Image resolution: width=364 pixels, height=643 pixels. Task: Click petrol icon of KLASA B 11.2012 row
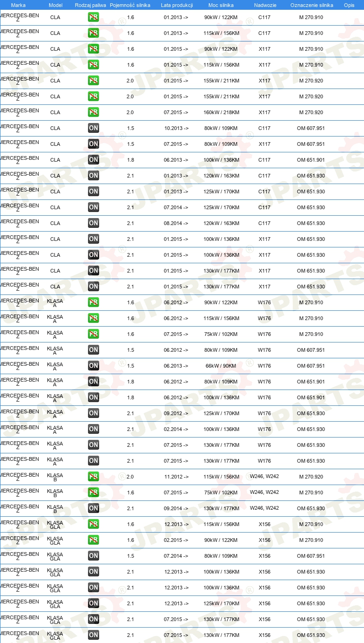94,477
